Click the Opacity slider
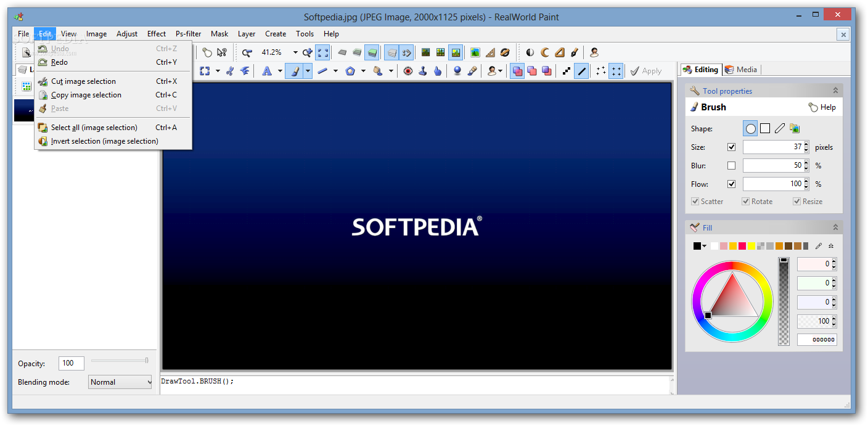 pyautogui.click(x=120, y=361)
